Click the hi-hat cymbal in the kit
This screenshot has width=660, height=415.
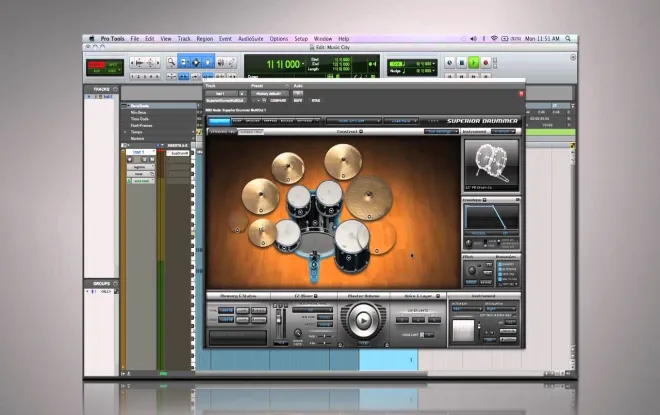pyautogui.click(x=262, y=232)
